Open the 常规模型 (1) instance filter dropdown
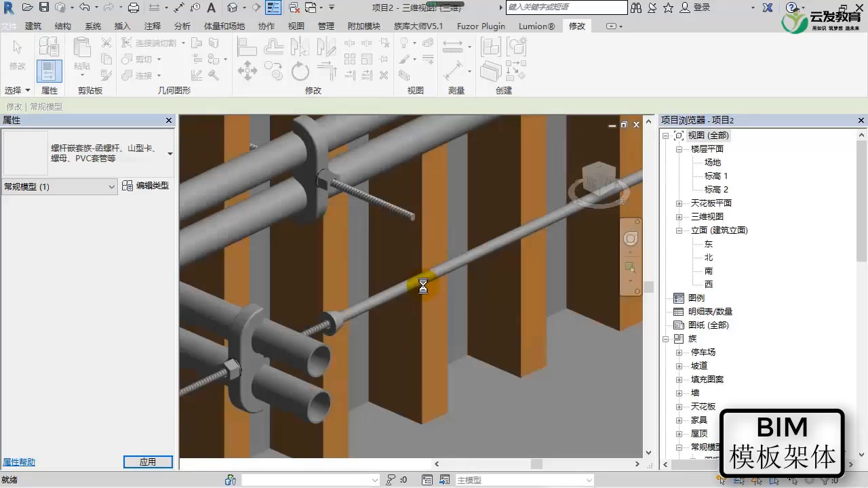Image resolution: width=868 pixels, height=488 pixels. tap(60, 186)
